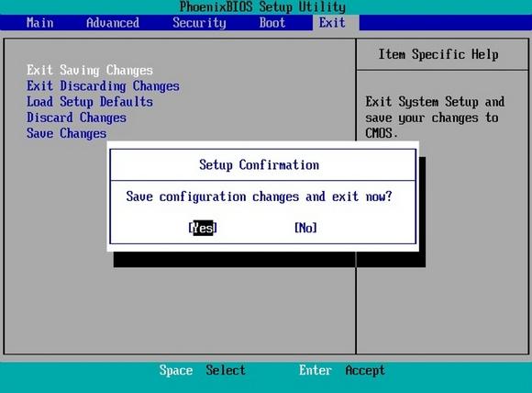Open the Security tab

199,23
